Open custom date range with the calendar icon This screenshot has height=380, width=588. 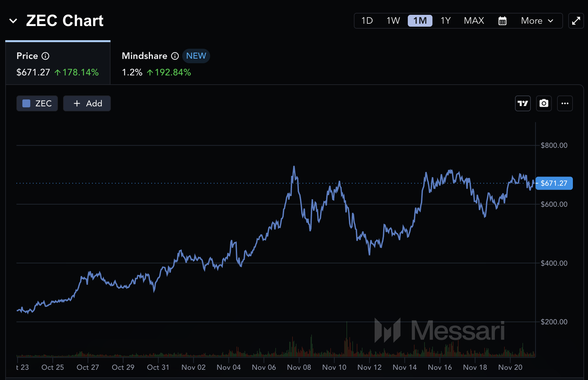point(502,20)
